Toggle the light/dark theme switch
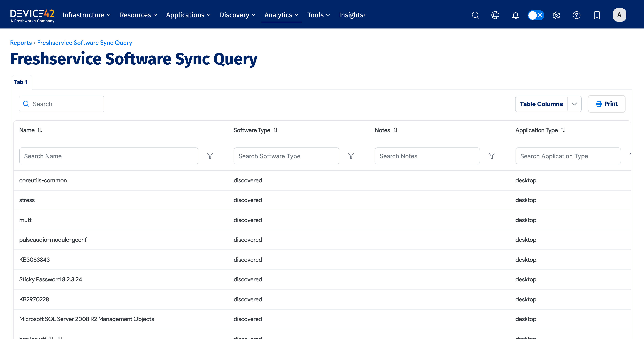644x339 pixels. point(536,15)
